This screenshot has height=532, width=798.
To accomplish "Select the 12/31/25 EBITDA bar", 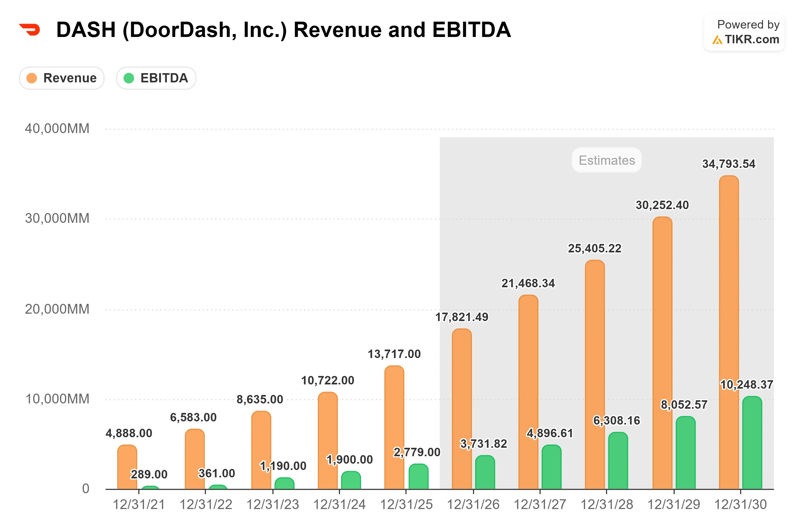I will tap(418, 476).
